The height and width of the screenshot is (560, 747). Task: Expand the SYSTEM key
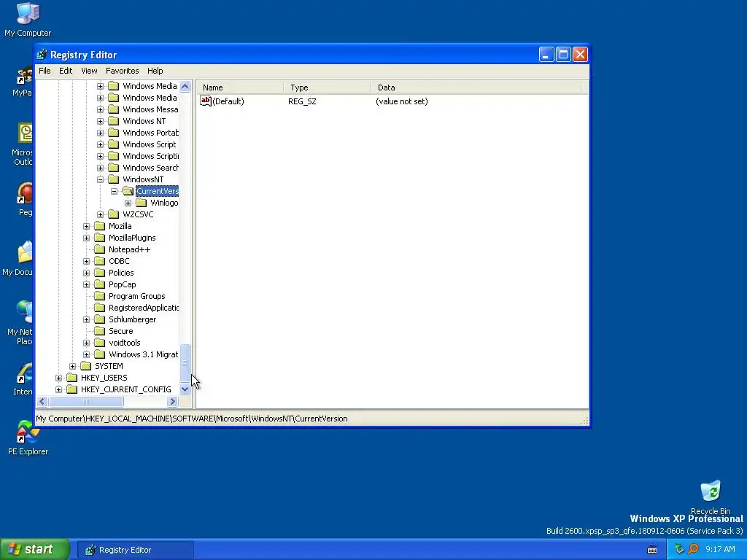(x=72, y=366)
